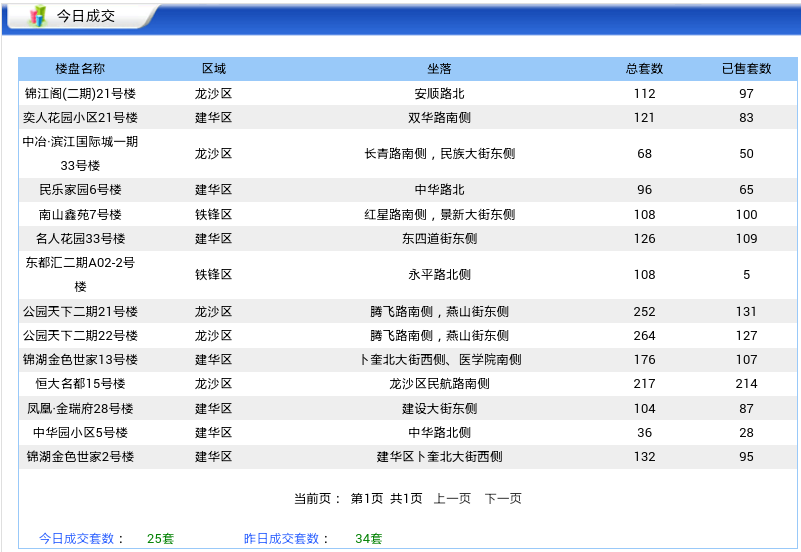Image resolution: width=801 pixels, height=552 pixels.
Task: Click 铁锋区 in 南山鑫苑7号楼 row
Action: (x=214, y=214)
